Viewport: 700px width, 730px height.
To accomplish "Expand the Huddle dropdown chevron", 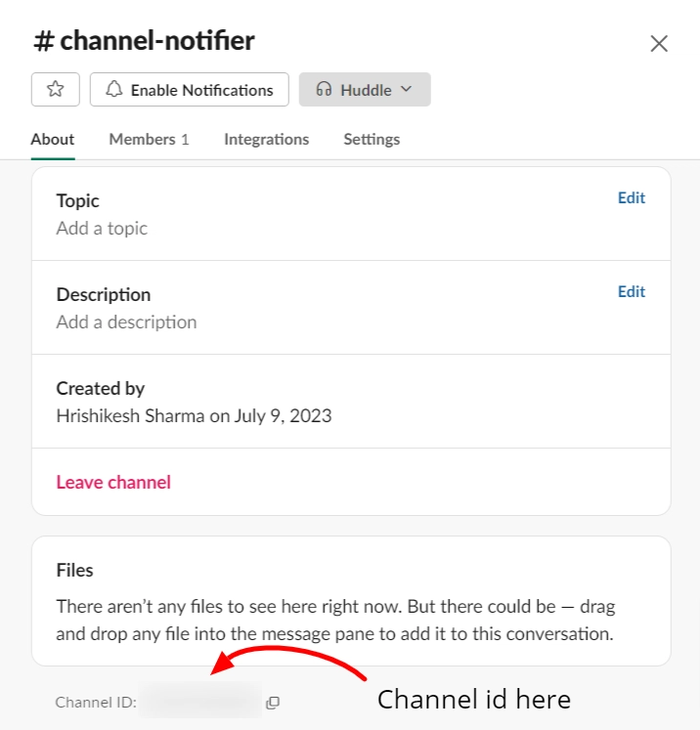I will tap(407, 90).
